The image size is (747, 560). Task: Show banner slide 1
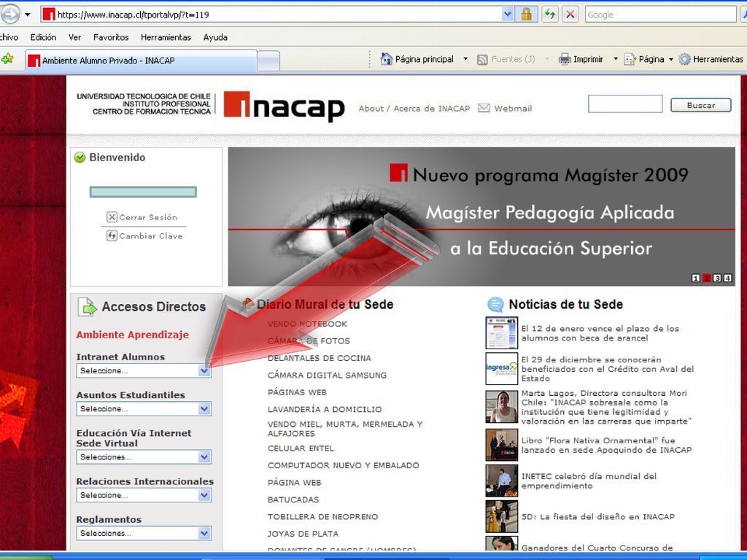tap(695, 278)
